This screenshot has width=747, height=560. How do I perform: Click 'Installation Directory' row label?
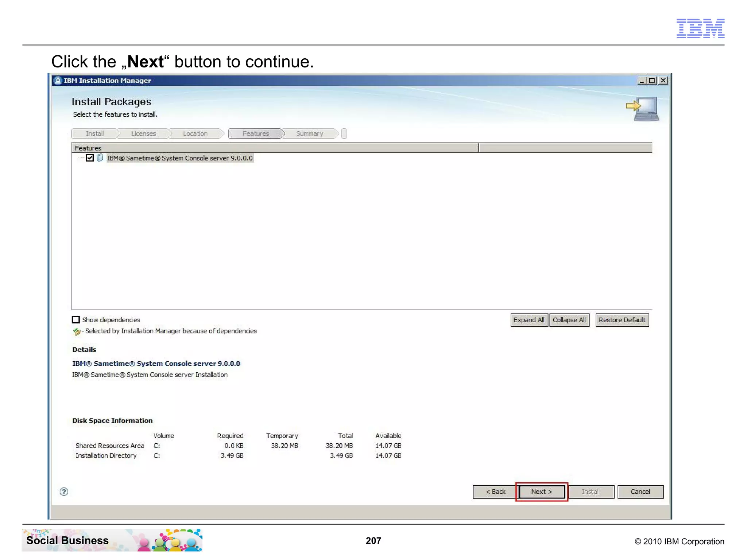[106, 455]
